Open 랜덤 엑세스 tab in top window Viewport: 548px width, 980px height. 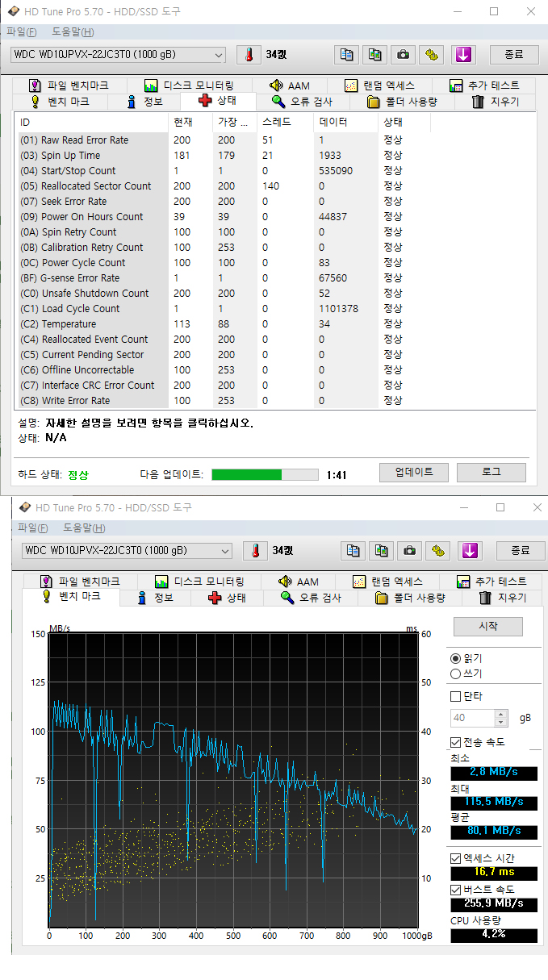click(379, 85)
